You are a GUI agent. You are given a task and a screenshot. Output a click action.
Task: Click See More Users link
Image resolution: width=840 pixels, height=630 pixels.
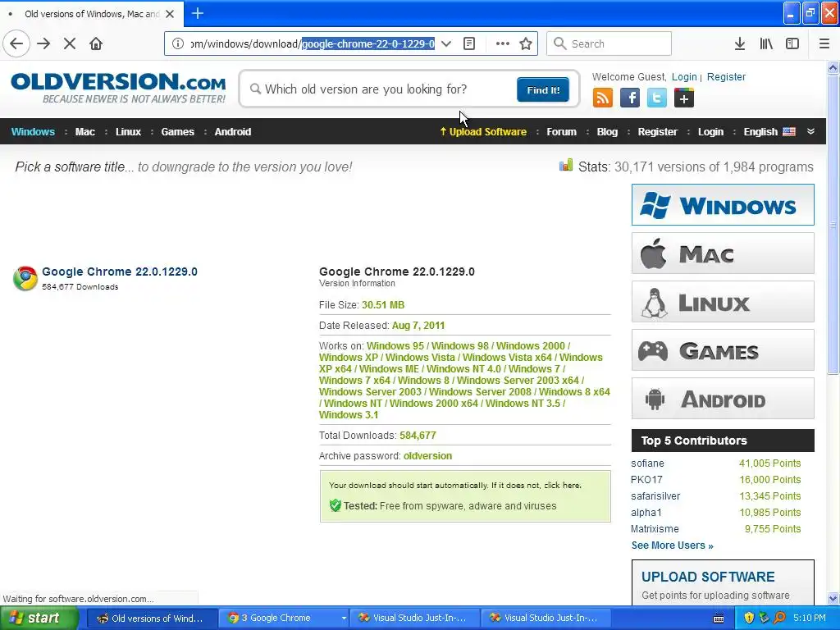(x=673, y=546)
